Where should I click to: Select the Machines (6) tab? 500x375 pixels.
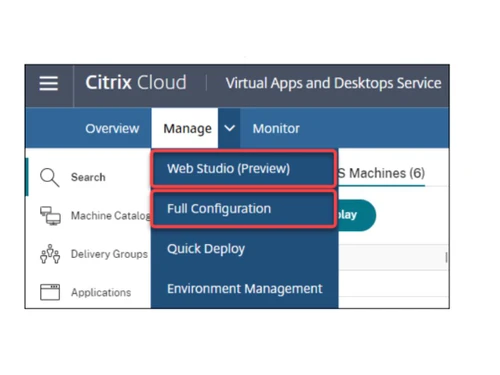(382, 173)
